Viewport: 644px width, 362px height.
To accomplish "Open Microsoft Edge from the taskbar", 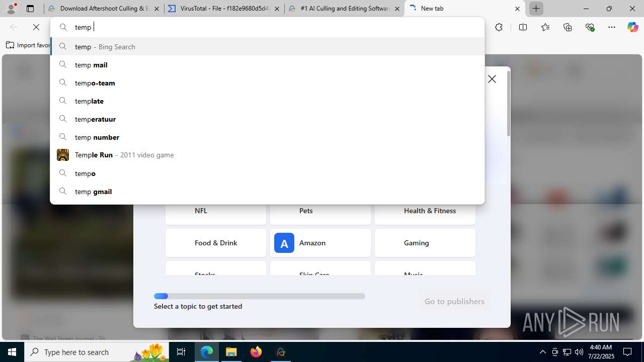I will tap(207, 352).
